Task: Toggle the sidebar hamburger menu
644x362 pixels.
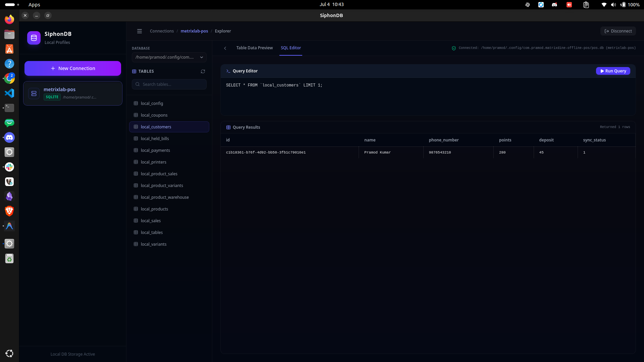Action: (140, 31)
